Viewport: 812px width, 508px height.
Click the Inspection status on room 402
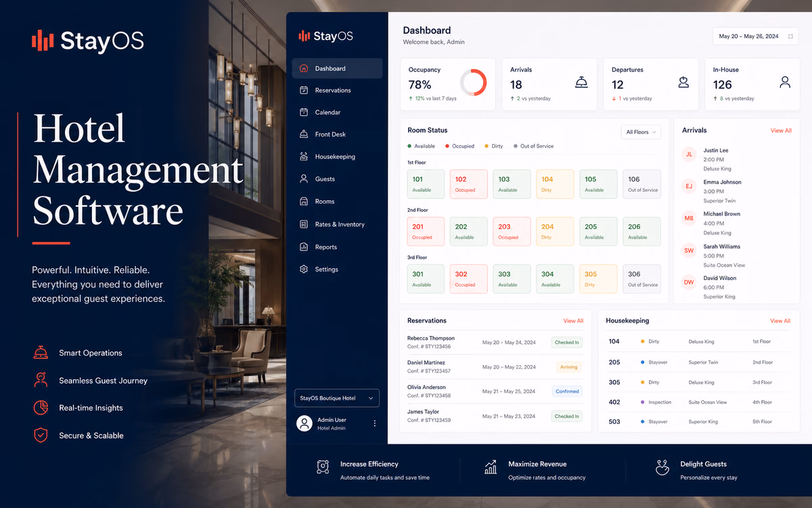(656, 402)
